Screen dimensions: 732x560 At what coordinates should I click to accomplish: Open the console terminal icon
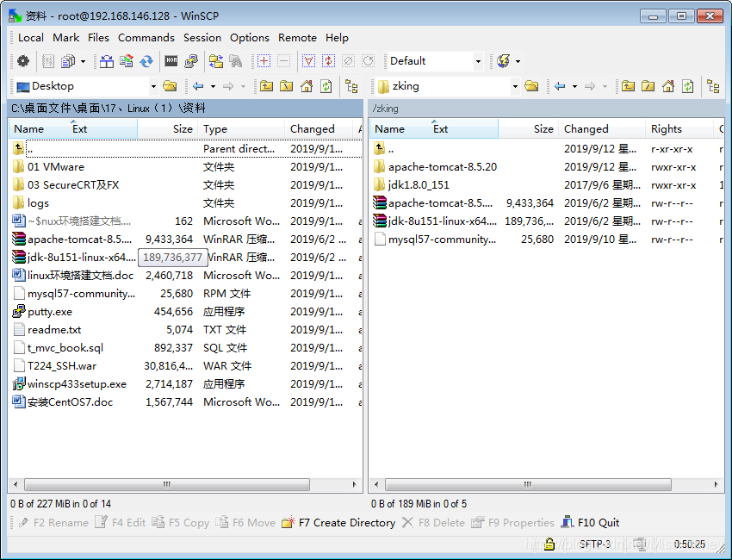[171, 61]
